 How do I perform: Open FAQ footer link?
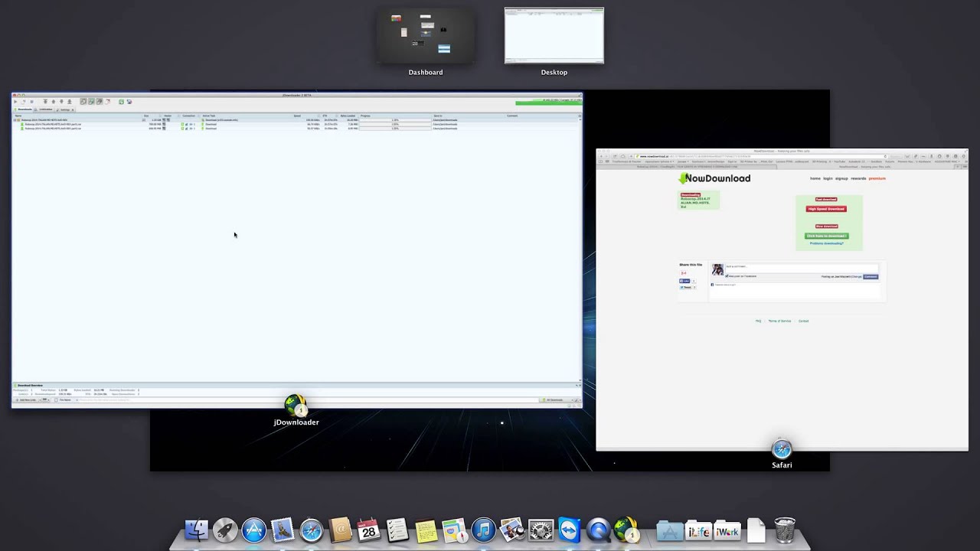pos(758,321)
